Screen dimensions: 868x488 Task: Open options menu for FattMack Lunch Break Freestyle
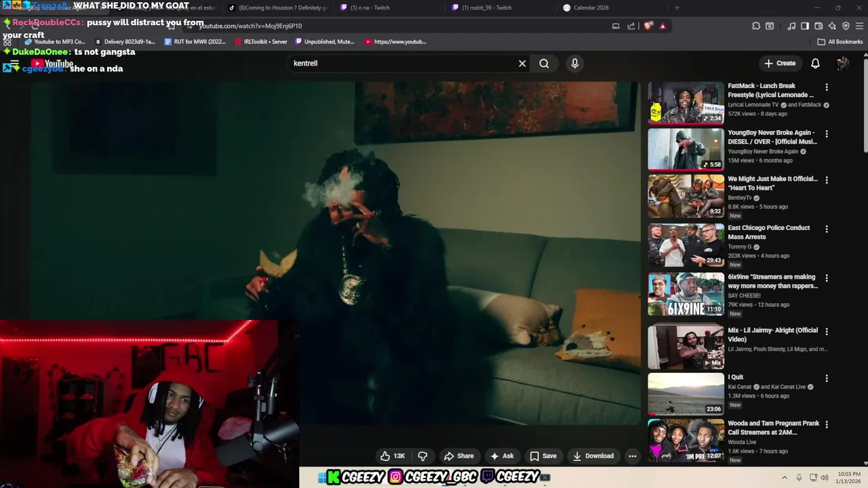click(826, 87)
